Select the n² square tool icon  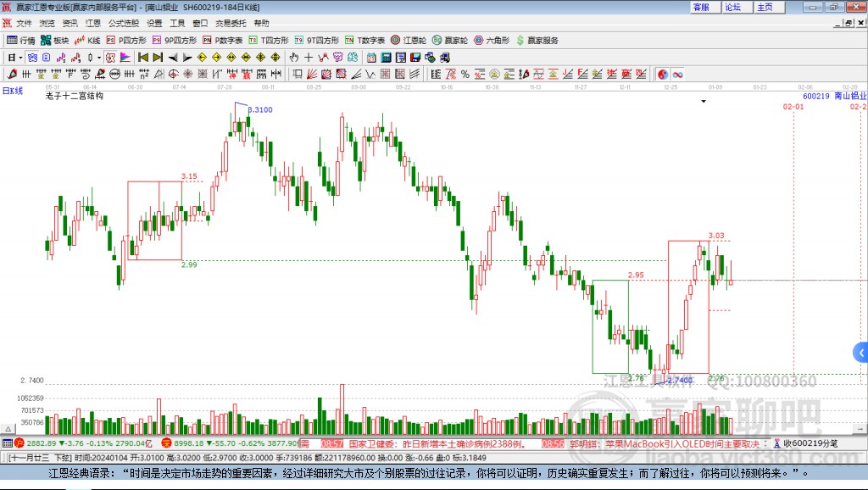[x=144, y=75]
